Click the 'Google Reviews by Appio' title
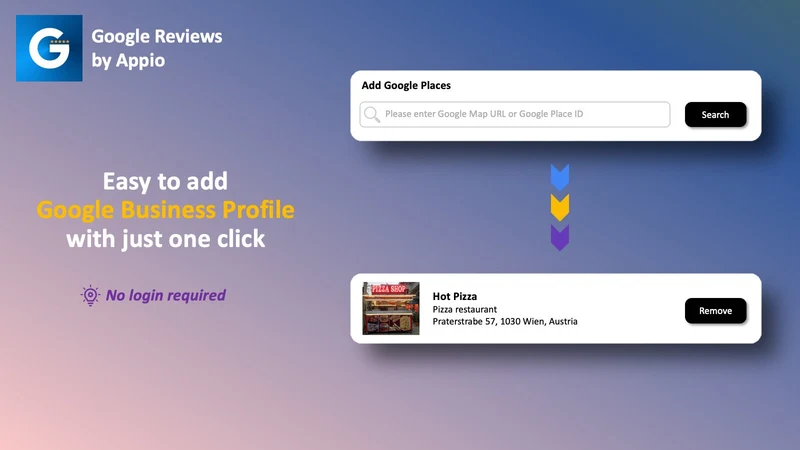 pos(157,48)
